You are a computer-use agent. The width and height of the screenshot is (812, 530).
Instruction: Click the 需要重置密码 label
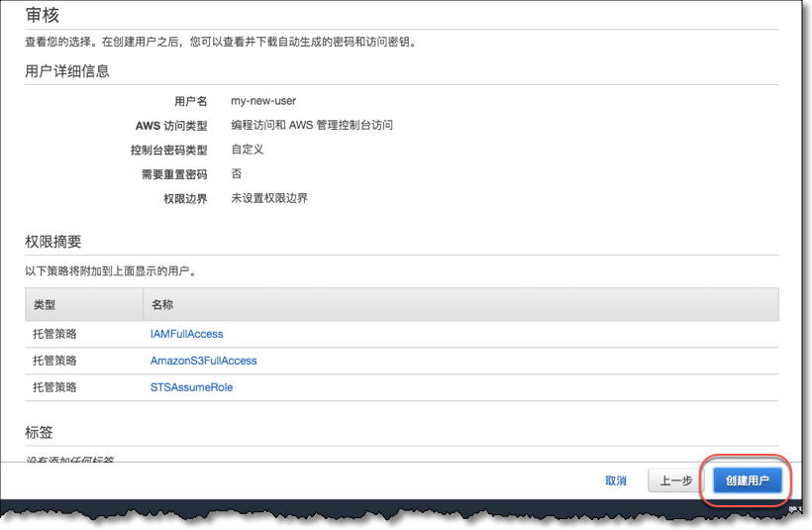(174, 174)
